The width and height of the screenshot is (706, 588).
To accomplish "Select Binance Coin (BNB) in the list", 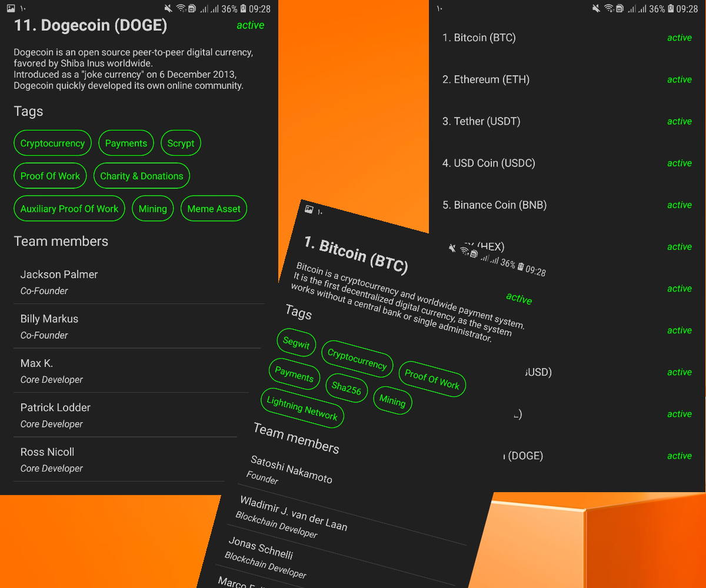I will click(x=494, y=205).
